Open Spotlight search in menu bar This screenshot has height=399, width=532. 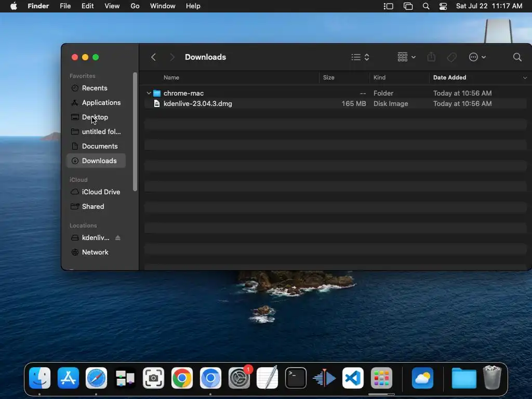(x=426, y=6)
